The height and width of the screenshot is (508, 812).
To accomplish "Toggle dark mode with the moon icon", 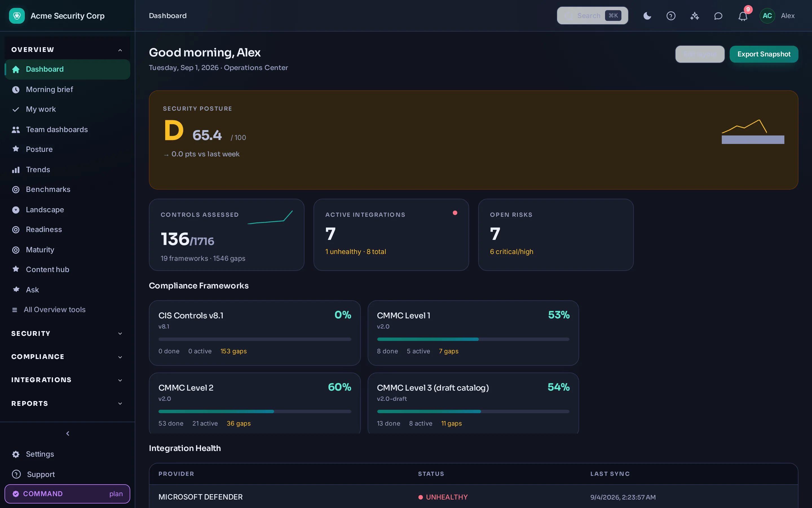I will tap(647, 16).
